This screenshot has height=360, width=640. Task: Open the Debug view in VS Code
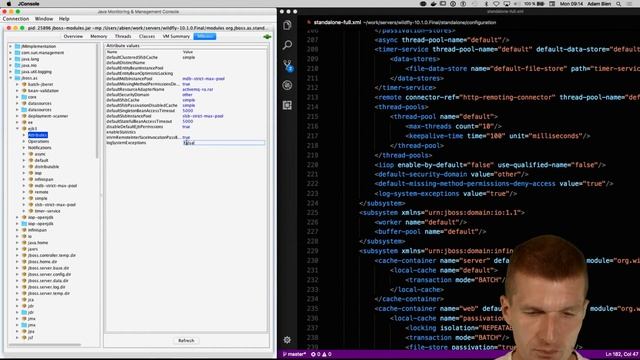click(287, 85)
